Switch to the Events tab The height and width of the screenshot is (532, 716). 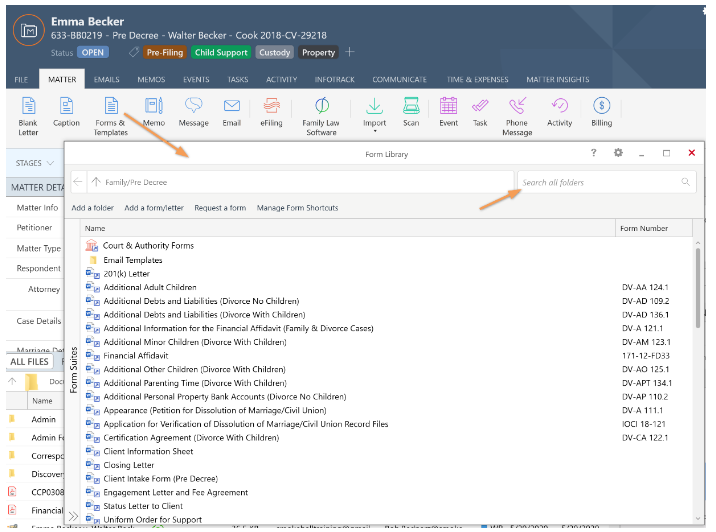[x=196, y=79]
